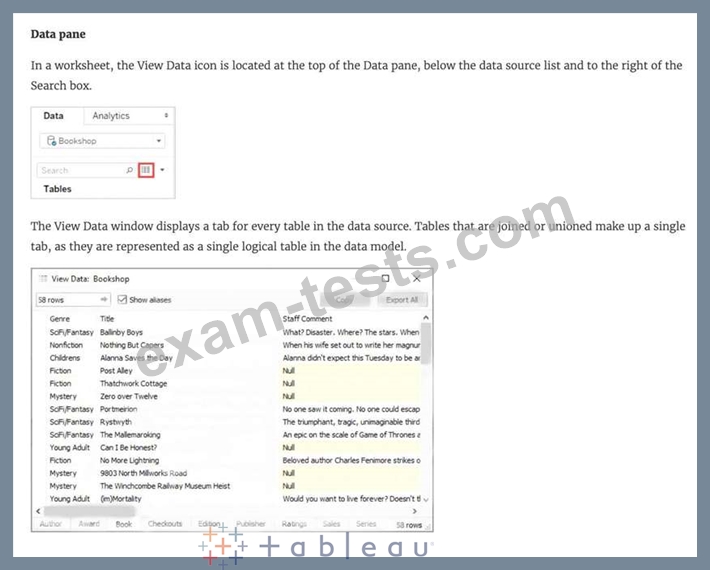Click the Childrens genre cell
The height and width of the screenshot is (570, 710).
coord(65,358)
